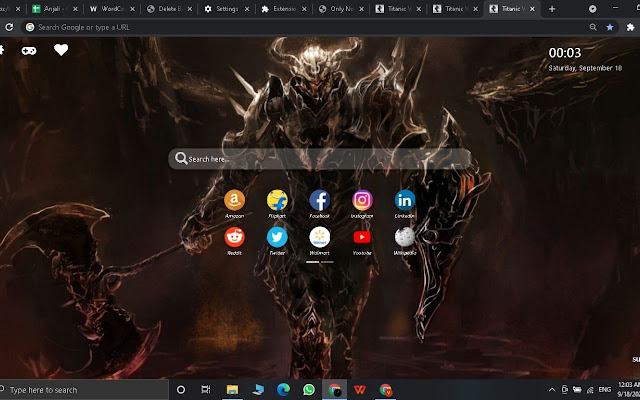Select the first shortcuts page indicator

(313, 262)
